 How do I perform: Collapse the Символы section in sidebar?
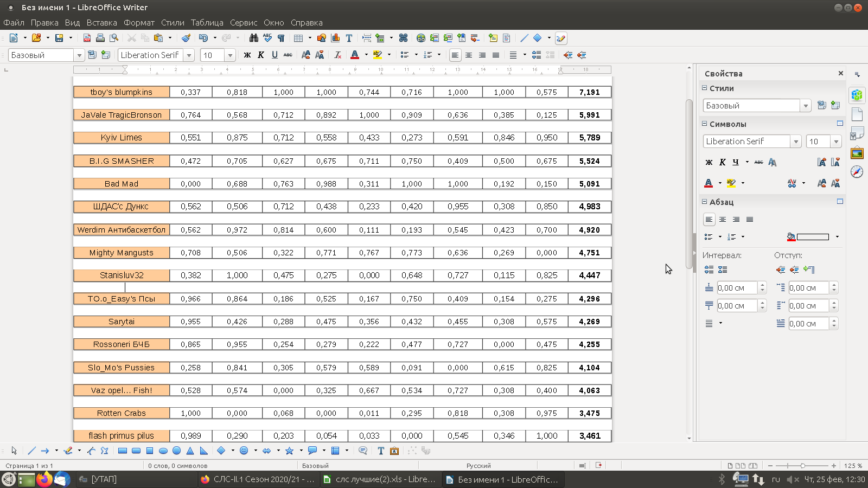click(x=705, y=124)
